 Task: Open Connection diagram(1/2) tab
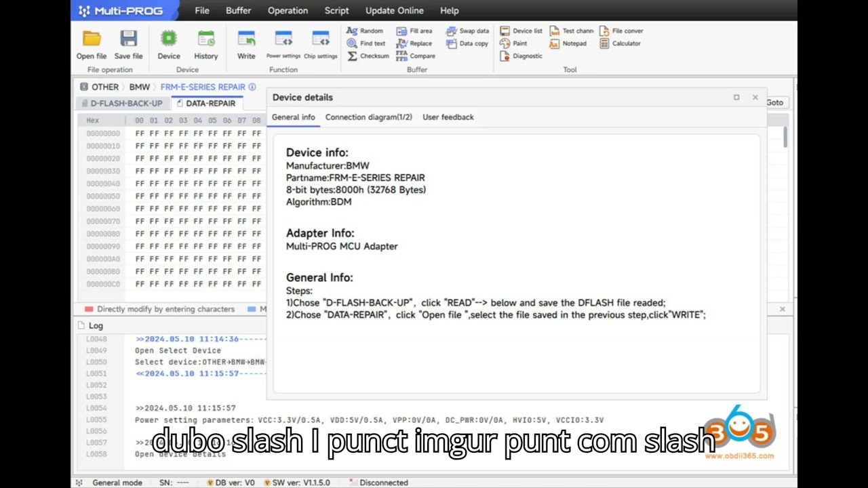368,117
